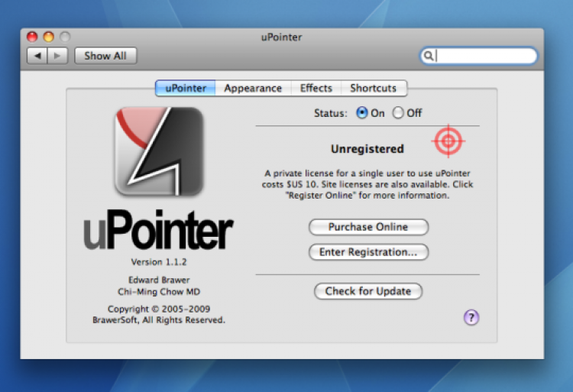Go to the Shortcuts tab
The image size is (573, 392).
click(374, 88)
